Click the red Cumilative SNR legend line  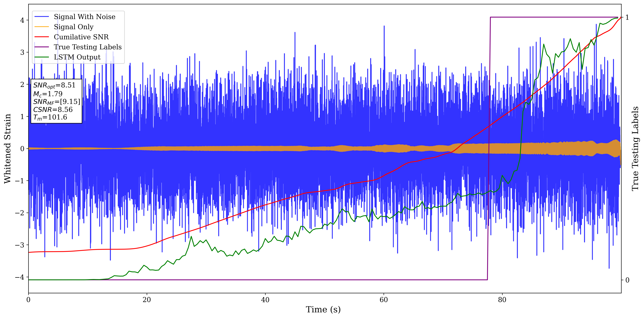click(42, 37)
